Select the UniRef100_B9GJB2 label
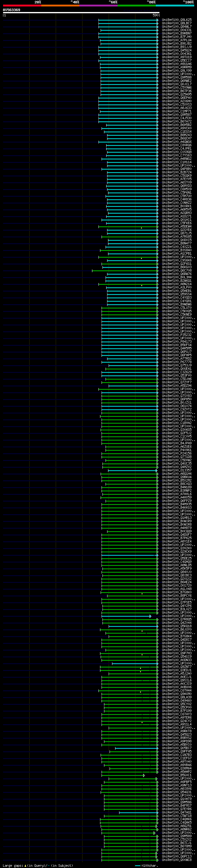 click(176, 43)
